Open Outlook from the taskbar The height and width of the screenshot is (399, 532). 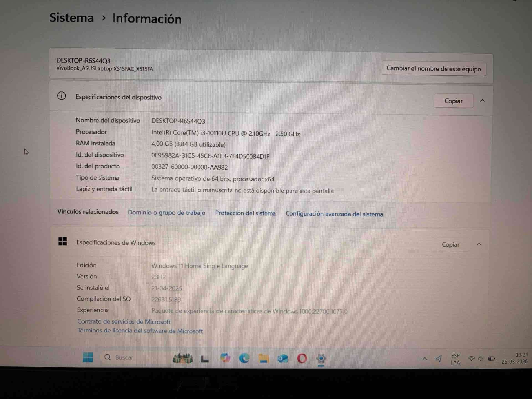[x=282, y=358]
